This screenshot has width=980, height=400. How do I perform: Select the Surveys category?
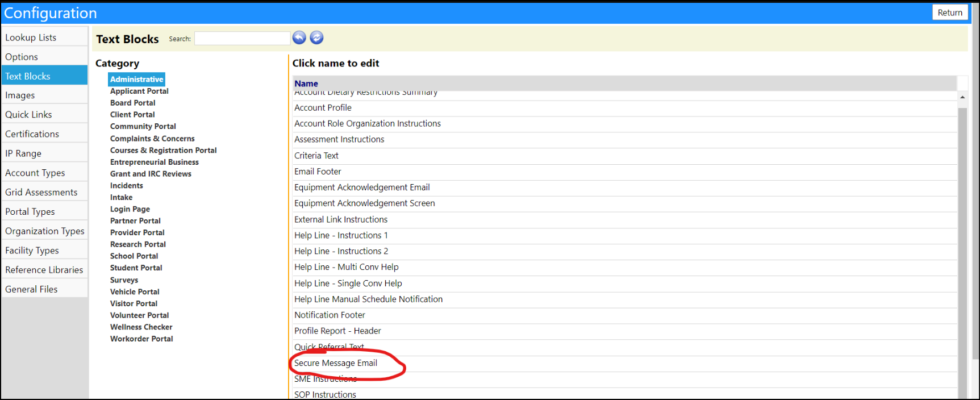[124, 280]
